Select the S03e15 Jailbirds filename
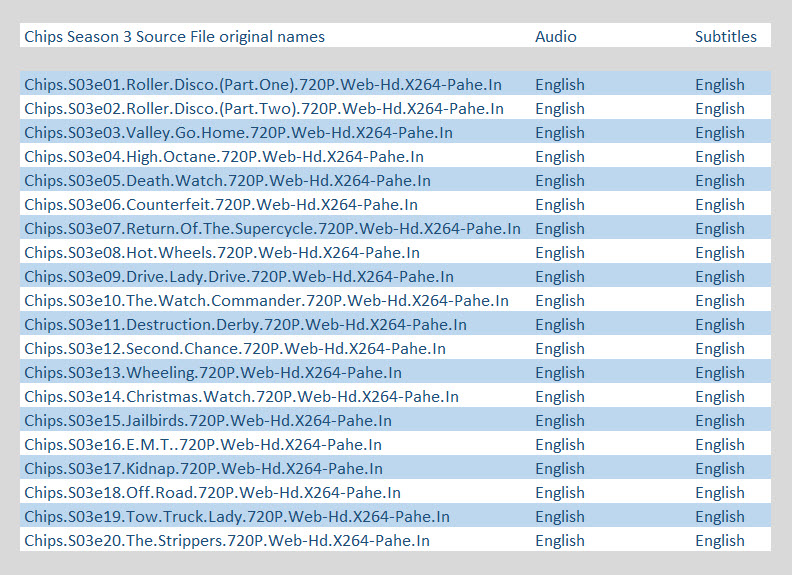This screenshot has height=575, width=792. click(208, 421)
